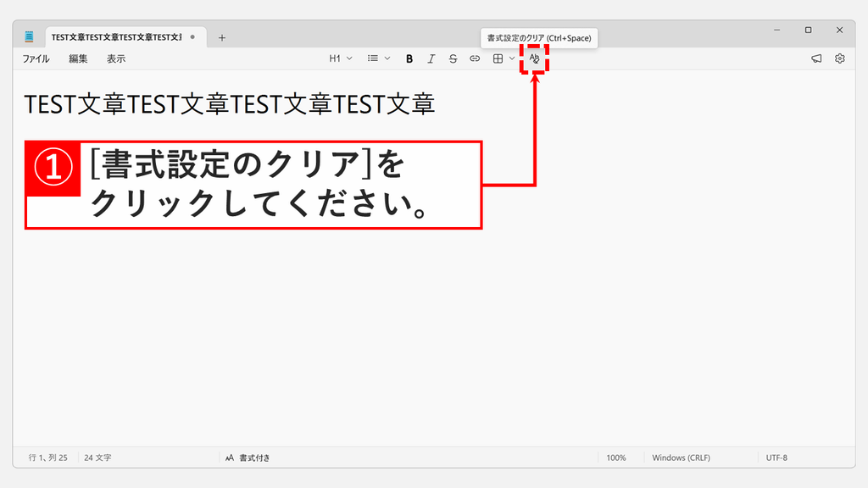
Task: Toggle italic formatting
Action: pos(431,58)
